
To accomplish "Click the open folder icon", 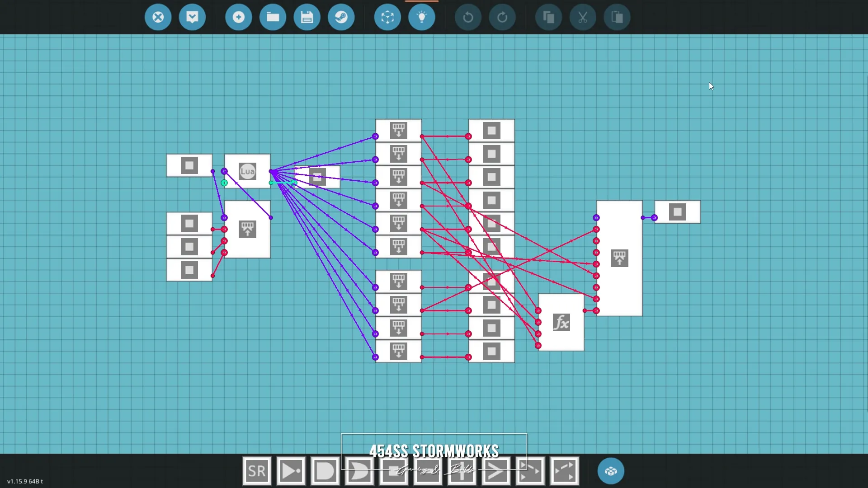I will (273, 17).
